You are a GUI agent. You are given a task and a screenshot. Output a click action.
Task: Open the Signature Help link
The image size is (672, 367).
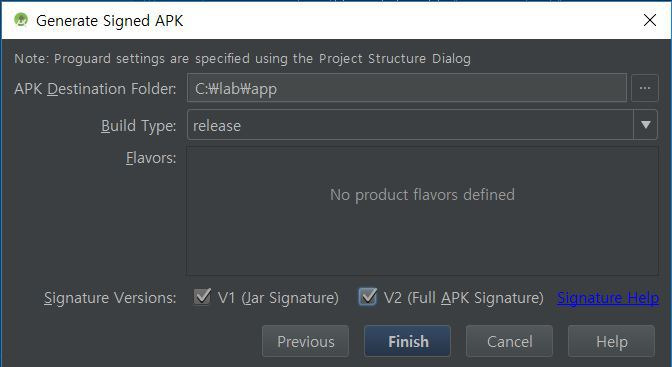click(x=608, y=298)
